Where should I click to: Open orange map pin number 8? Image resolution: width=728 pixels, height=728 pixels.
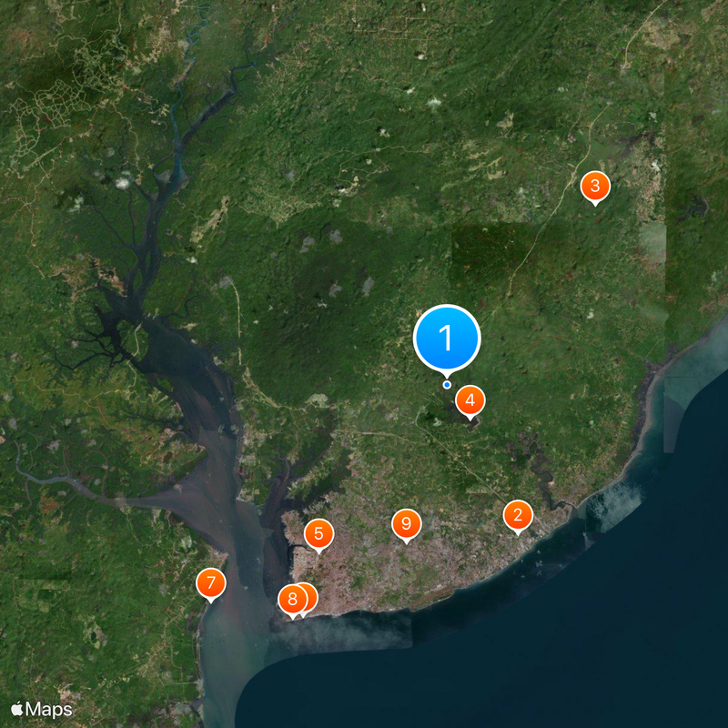point(292,600)
